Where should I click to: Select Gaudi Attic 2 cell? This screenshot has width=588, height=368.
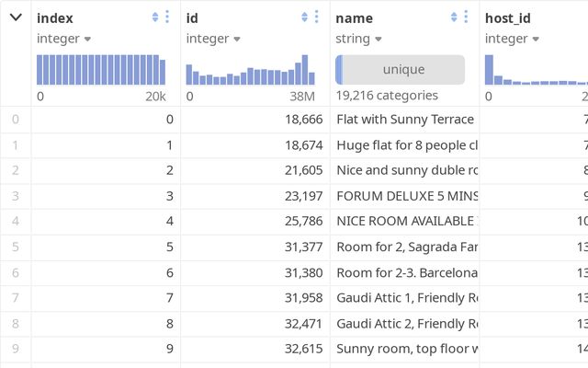click(404, 324)
